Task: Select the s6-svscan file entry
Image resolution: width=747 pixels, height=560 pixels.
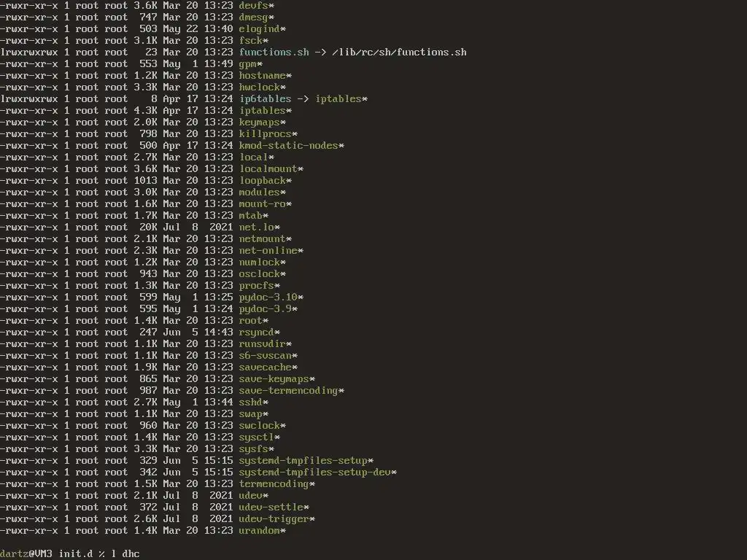Action: tap(265, 356)
